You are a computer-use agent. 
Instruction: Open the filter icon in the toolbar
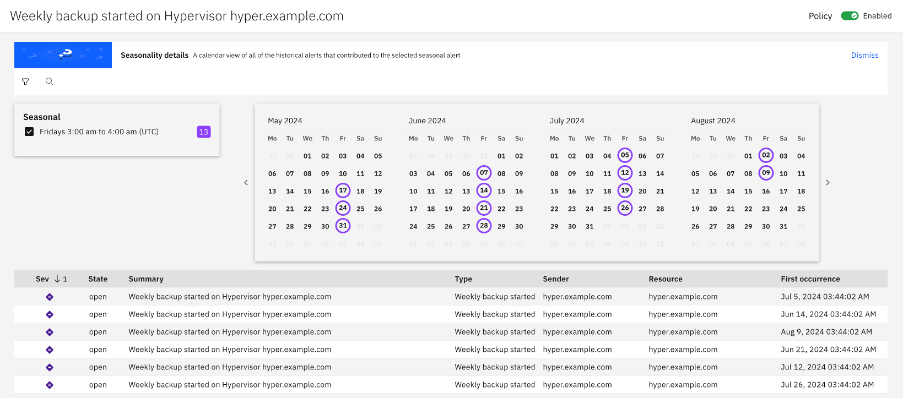point(25,82)
